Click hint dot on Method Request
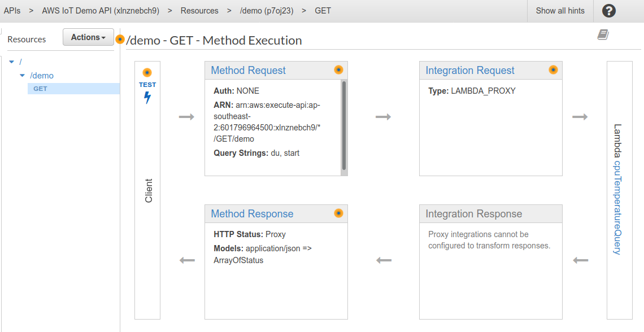The width and height of the screenshot is (644, 332). [338, 70]
